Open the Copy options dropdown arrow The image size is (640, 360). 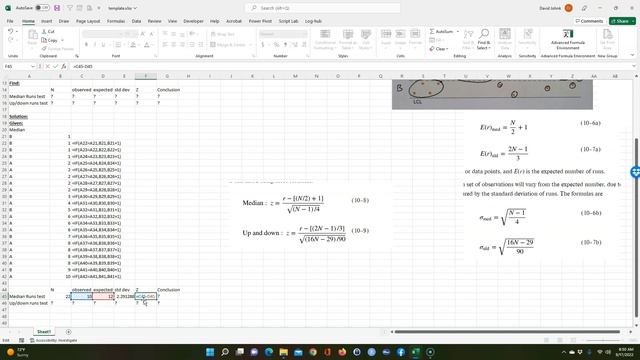click(62, 40)
